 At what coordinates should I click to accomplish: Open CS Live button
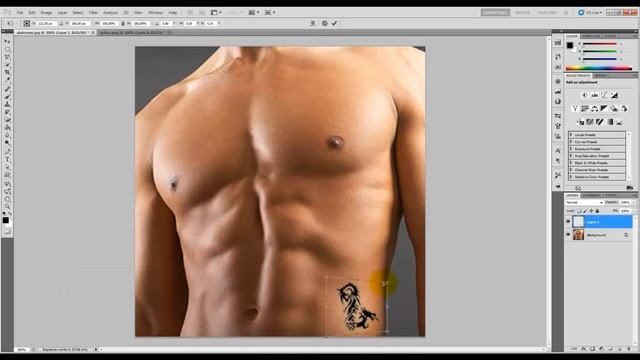click(590, 13)
